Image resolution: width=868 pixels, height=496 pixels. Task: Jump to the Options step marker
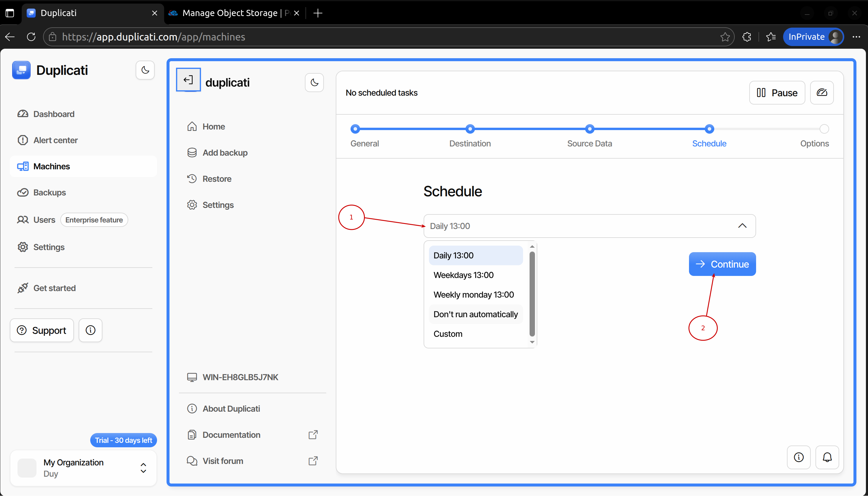[x=824, y=129]
